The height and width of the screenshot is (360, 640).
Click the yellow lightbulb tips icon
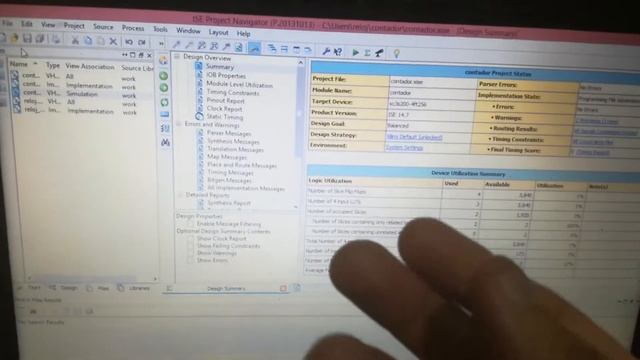point(396,53)
